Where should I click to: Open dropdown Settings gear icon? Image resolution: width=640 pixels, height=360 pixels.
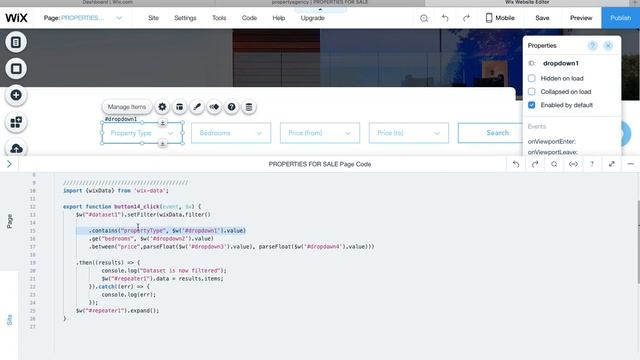click(x=162, y=107)
